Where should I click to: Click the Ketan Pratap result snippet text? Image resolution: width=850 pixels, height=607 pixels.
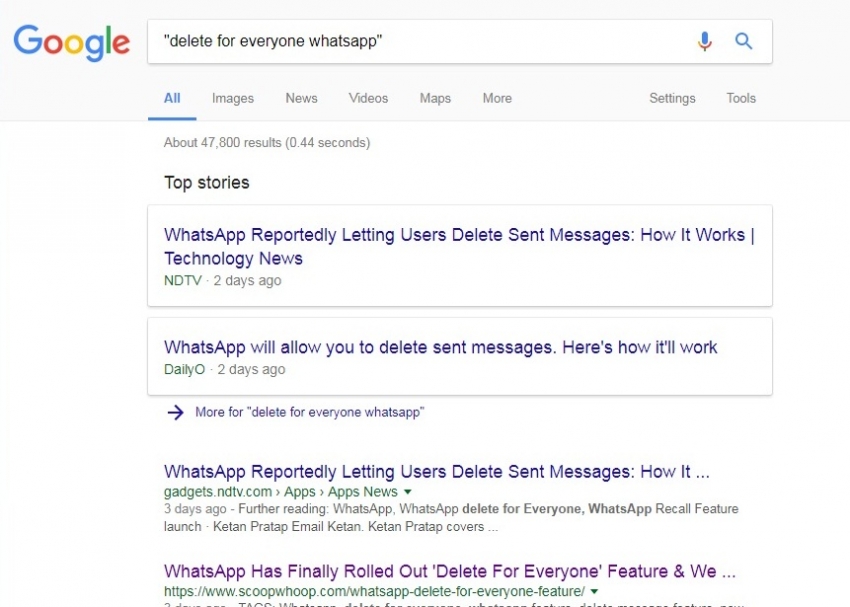(451, 518)
